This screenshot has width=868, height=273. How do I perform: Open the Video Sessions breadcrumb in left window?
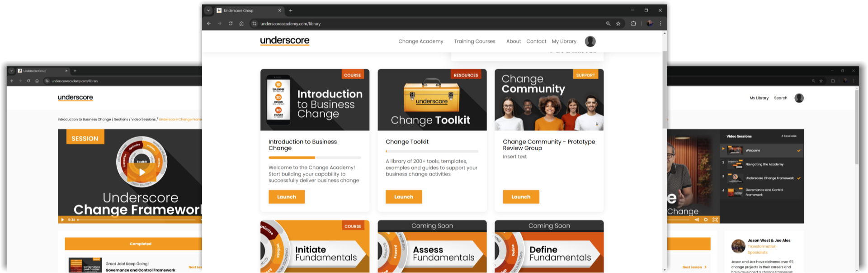[143, 120]
